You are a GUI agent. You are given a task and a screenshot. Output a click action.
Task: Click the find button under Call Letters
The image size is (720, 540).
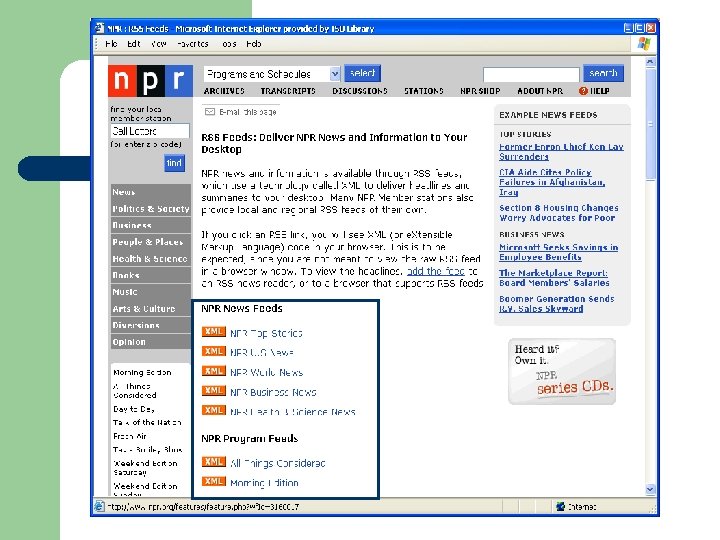(x=174, y=163)
